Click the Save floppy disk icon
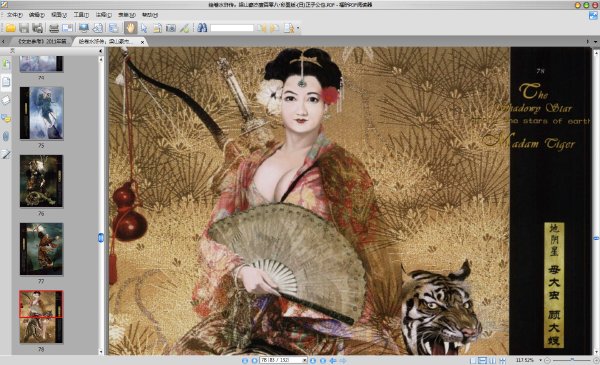This screenshot has width=600, height=365. [x=24, y=28]
